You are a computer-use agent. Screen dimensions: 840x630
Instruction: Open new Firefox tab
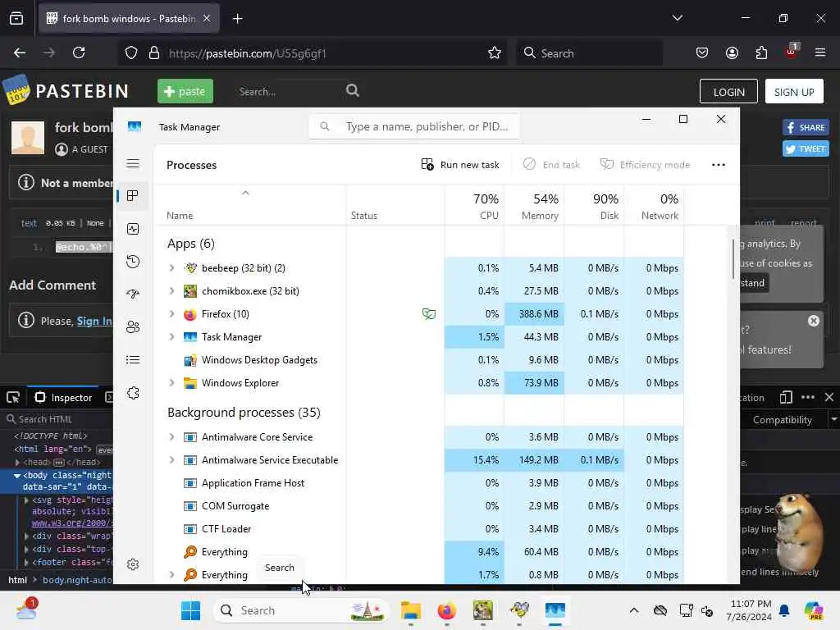[237, 19]
